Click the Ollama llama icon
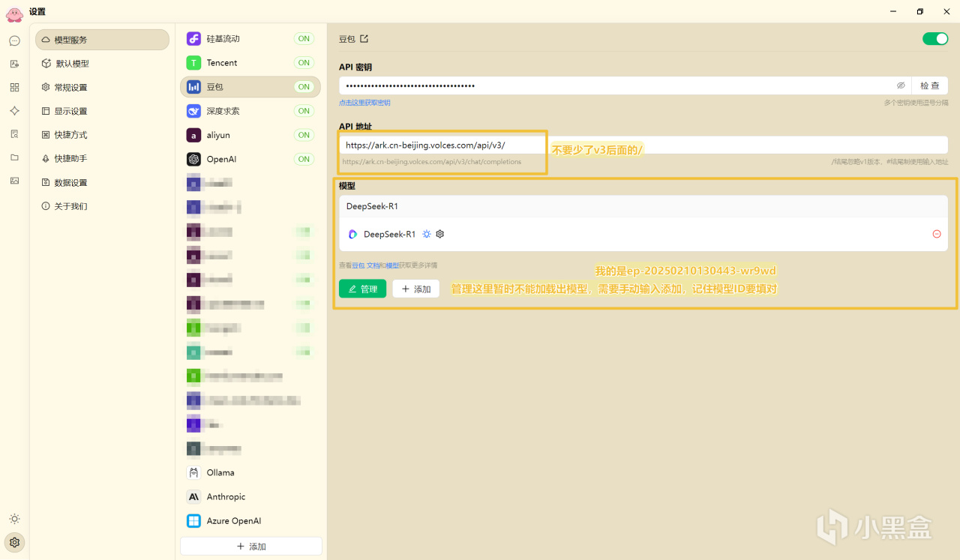The width and height of the screenshot is (960, 560). (x=193, y=472)
